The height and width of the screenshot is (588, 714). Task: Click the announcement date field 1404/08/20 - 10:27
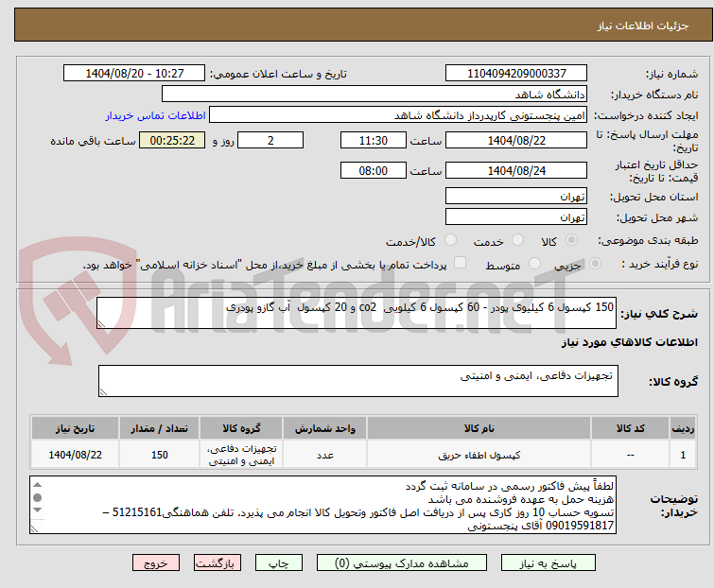(134, 74)
